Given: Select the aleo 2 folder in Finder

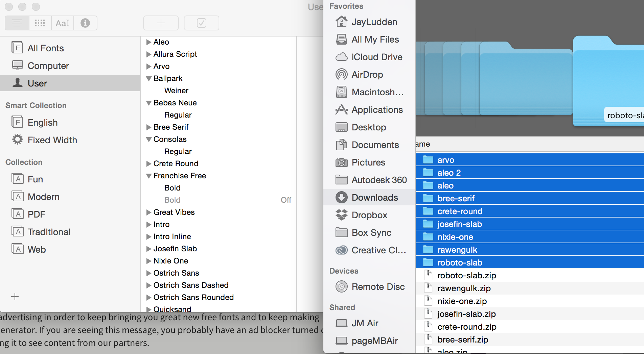Looking at the screenshot, I should pos(530,173).
